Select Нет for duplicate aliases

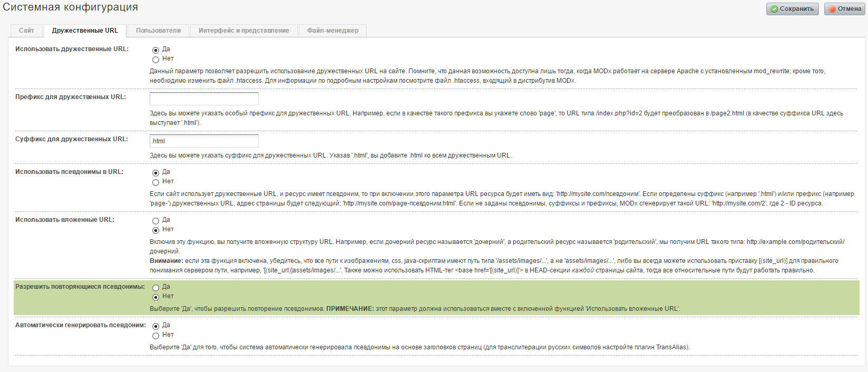pyautogui.click(x=155, y=297)
